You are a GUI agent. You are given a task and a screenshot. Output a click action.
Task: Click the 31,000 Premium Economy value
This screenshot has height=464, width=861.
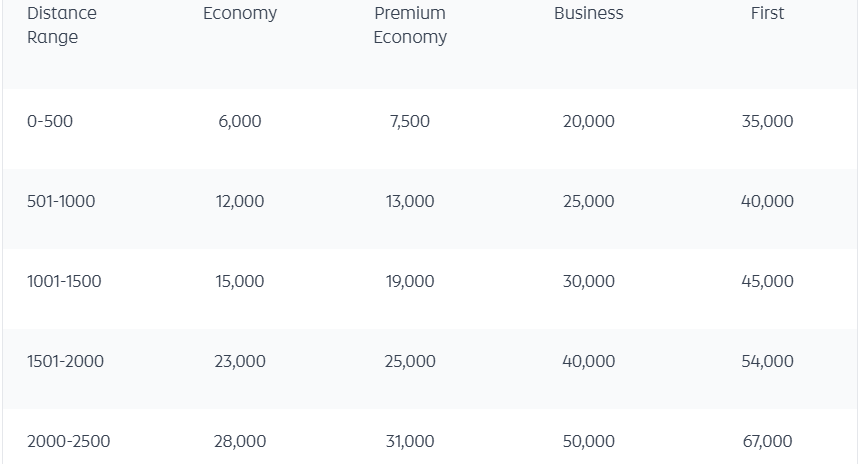410,441
